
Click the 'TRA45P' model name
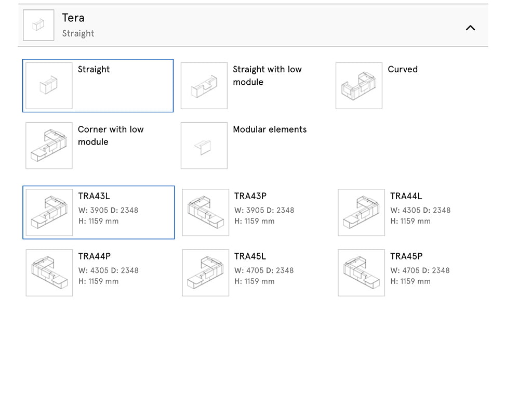[x=406, y=256]
